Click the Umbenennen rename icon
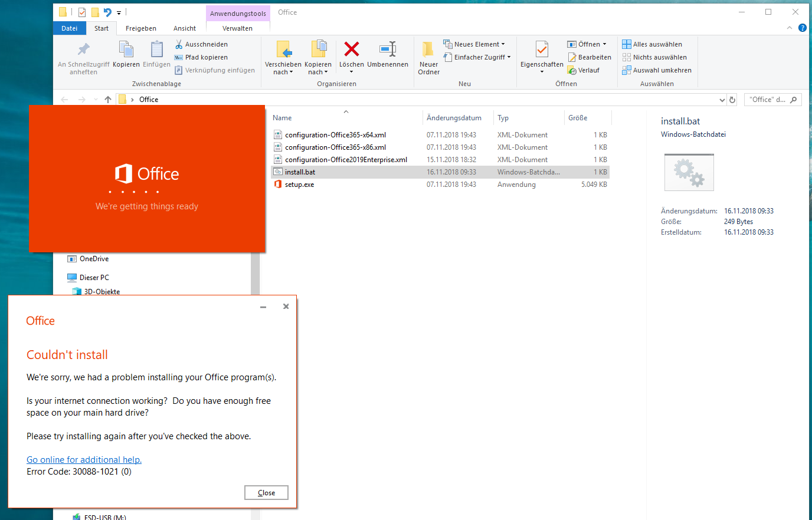812x520 pixels. (x=388, y=49)
